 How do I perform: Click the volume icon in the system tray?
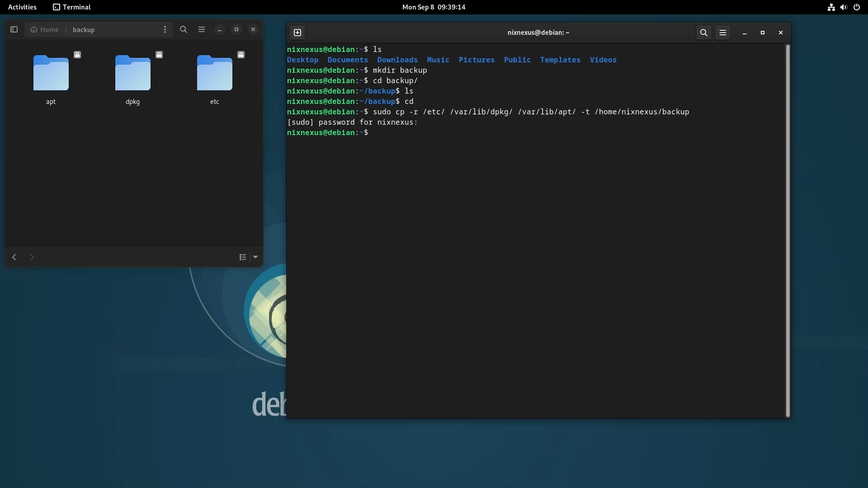(x=844, y=7)
